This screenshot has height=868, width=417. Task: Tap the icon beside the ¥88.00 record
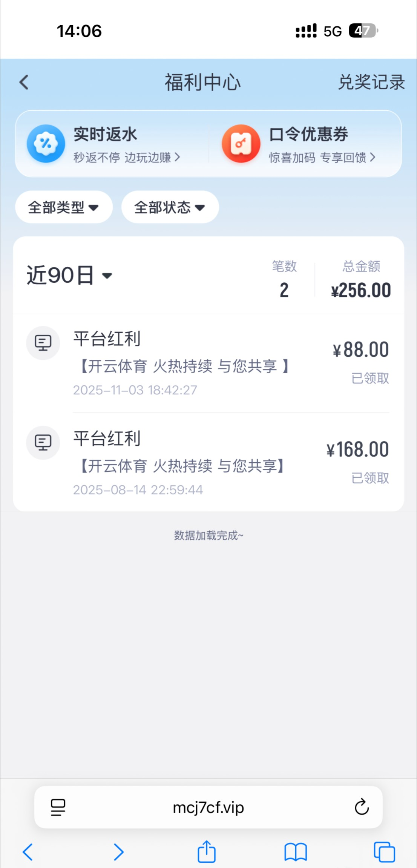point(43,343)
